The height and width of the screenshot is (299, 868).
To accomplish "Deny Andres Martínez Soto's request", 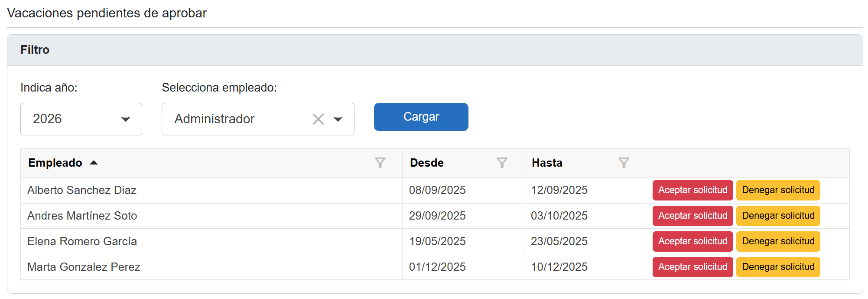I will pyautogui.click(x=778, y=216).
